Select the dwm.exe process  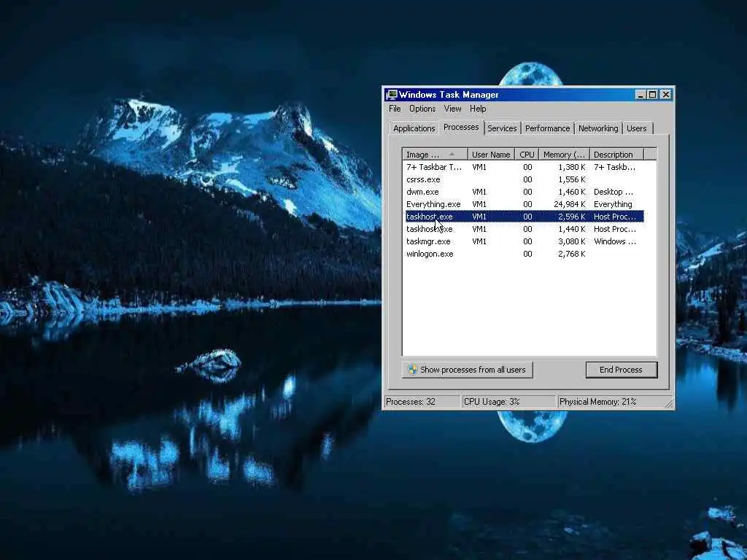(x=525, y=192)
